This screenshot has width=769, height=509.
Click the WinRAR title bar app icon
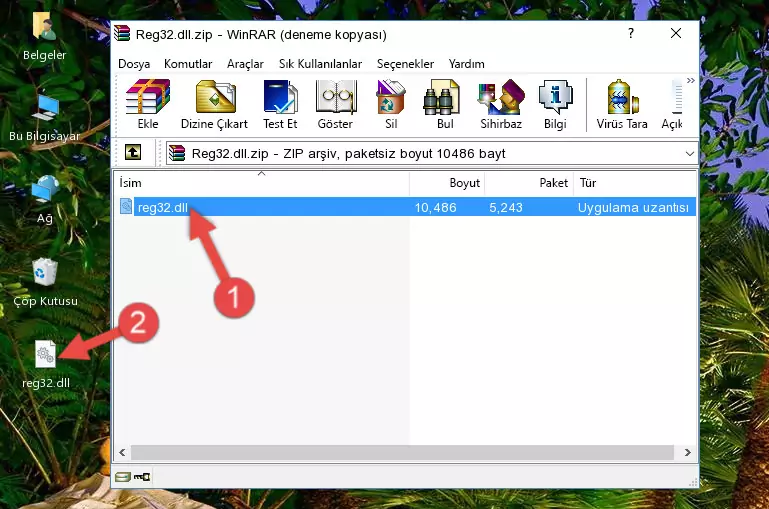(122, 34)
